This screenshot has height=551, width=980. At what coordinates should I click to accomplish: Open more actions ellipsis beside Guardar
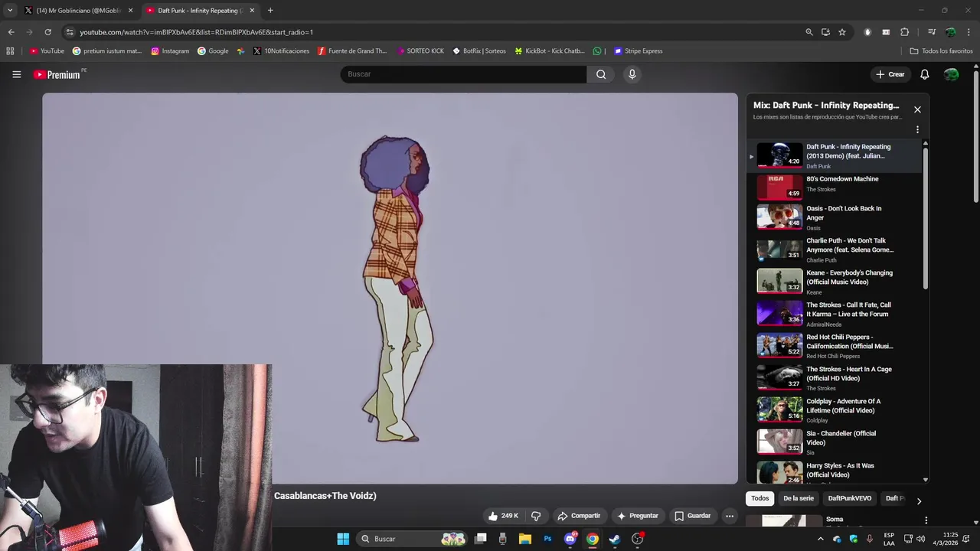(730, 516)
